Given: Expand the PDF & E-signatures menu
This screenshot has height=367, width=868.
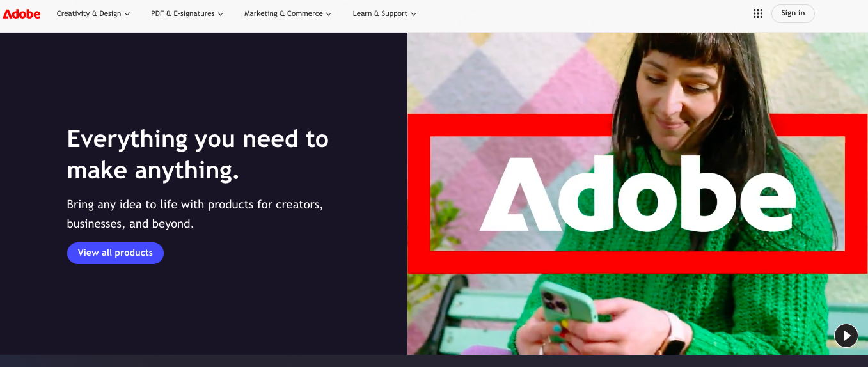Looking at the screenshot, I should tap(187, 13).
